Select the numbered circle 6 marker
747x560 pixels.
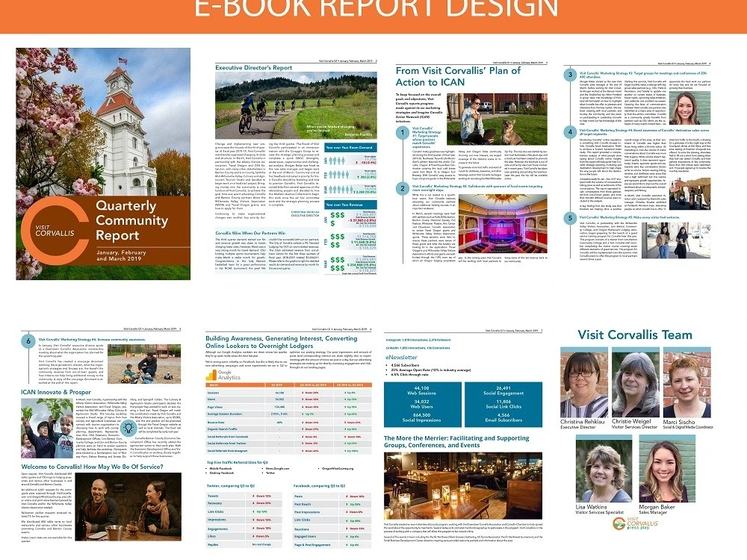click(x=28, y=341)
